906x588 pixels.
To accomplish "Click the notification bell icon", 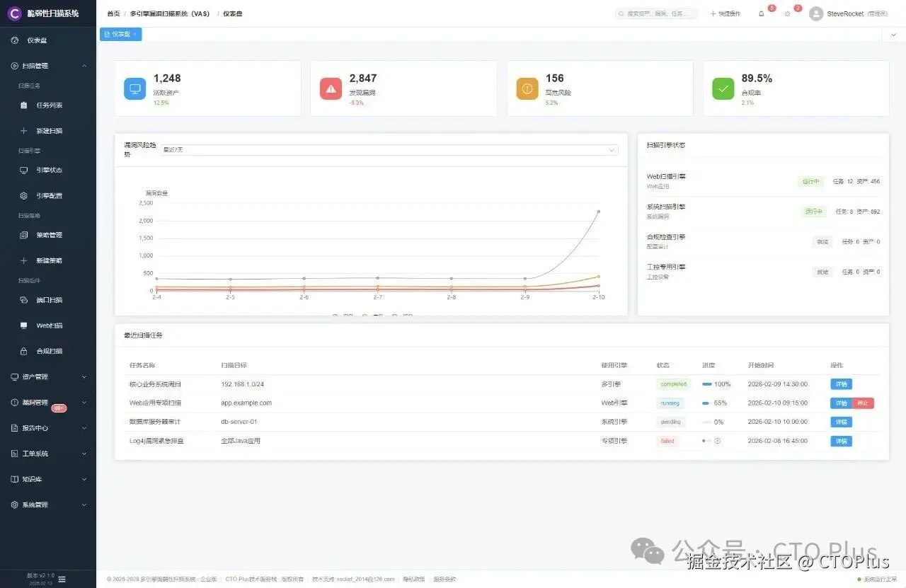I will pyautogui.click(x=762, y=13).
